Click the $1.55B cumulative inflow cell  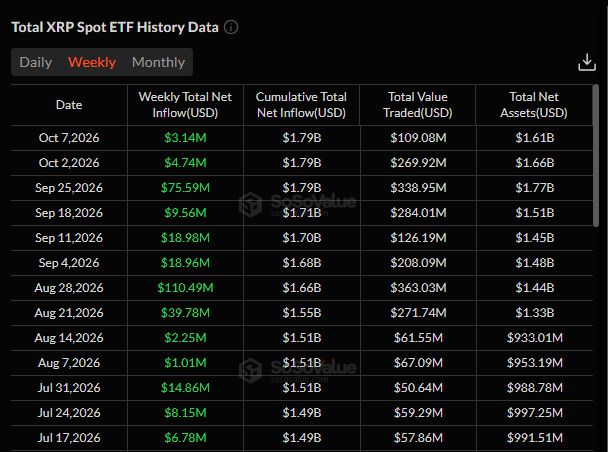(302, 312)
